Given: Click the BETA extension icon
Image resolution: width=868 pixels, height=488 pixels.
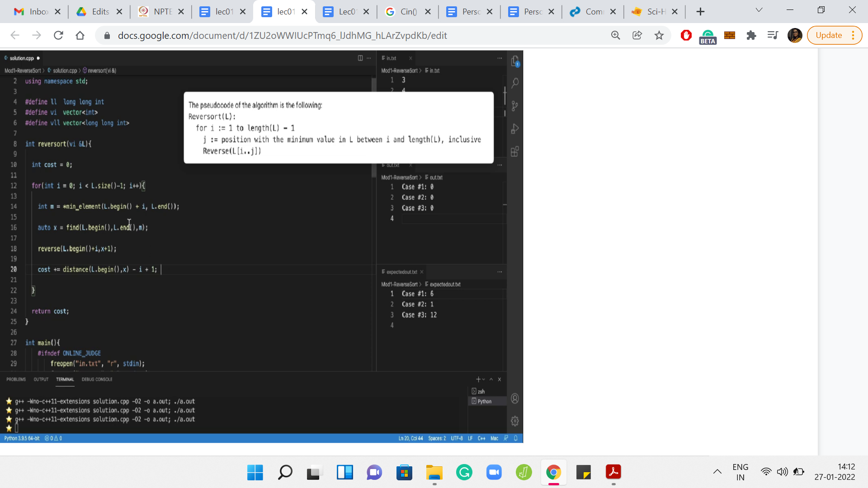Looking at the screenshot, I should pyautogui.click(x=708, y=36).
